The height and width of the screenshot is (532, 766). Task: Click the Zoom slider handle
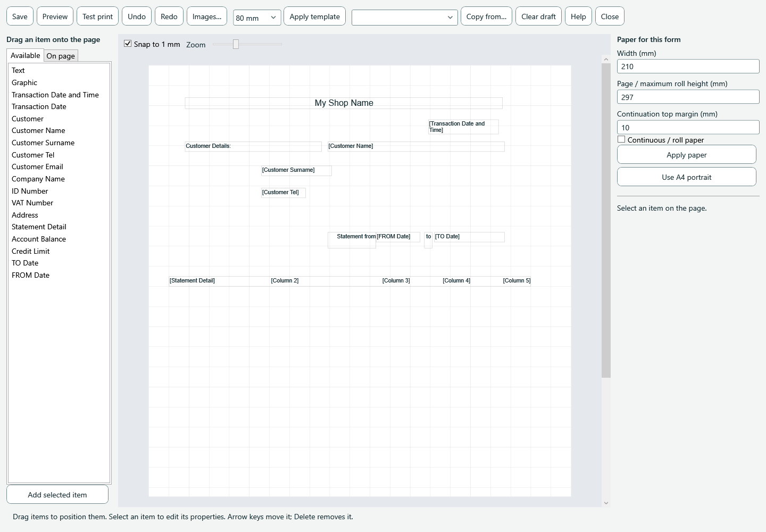click(236, 44)
